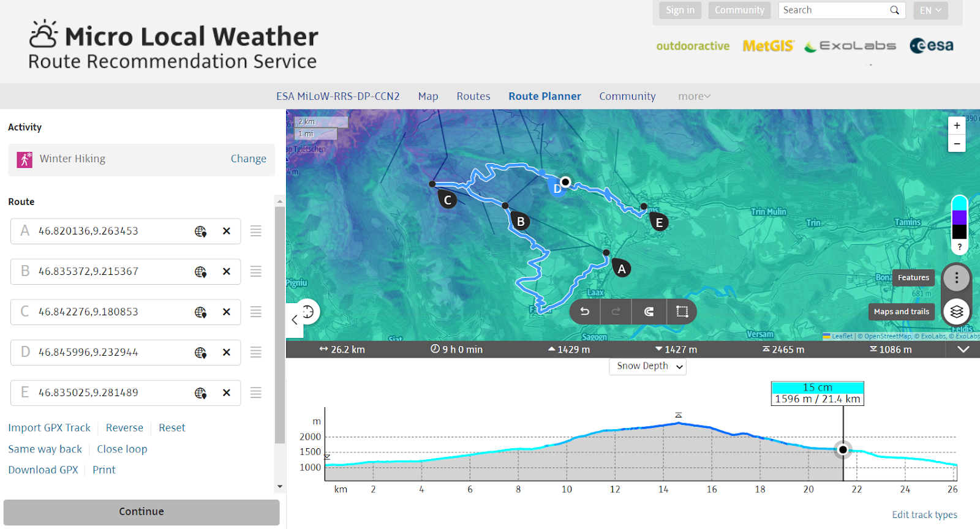Viewport: 980px width, 529px height.
Task: Click the MetGIS partner logo
Action: click(x=768, y=46)
